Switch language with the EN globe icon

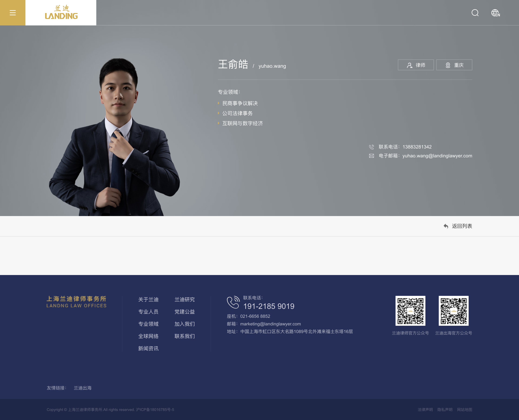click(x=495, y=13)
